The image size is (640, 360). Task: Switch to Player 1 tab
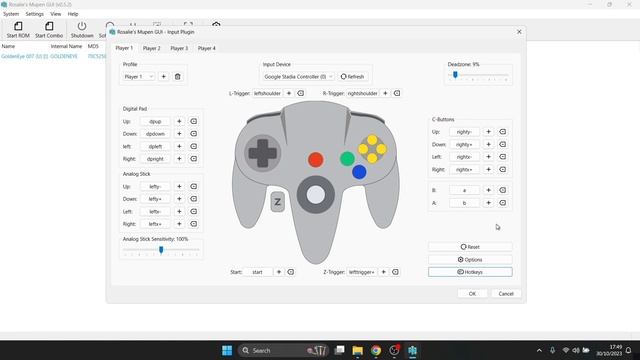tap(124, 48)
